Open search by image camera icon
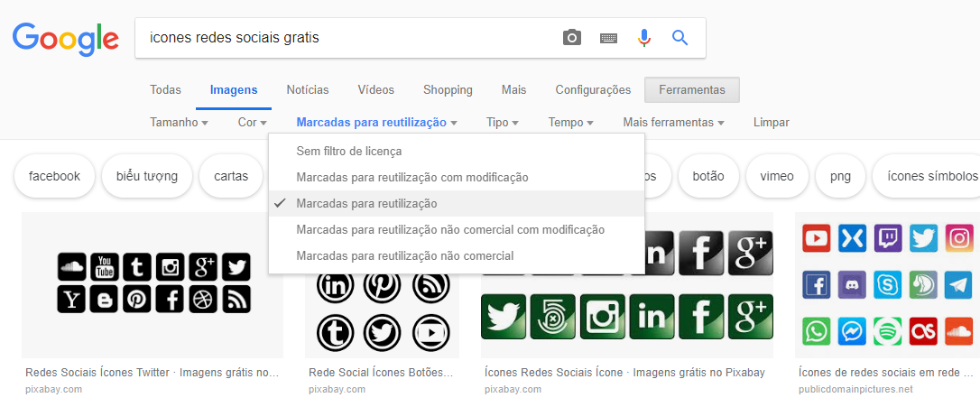 [572, 38]
